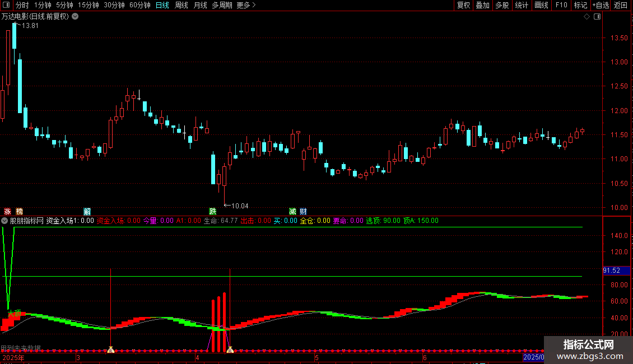Click the diamond icon above the chart

coord(587,17)
